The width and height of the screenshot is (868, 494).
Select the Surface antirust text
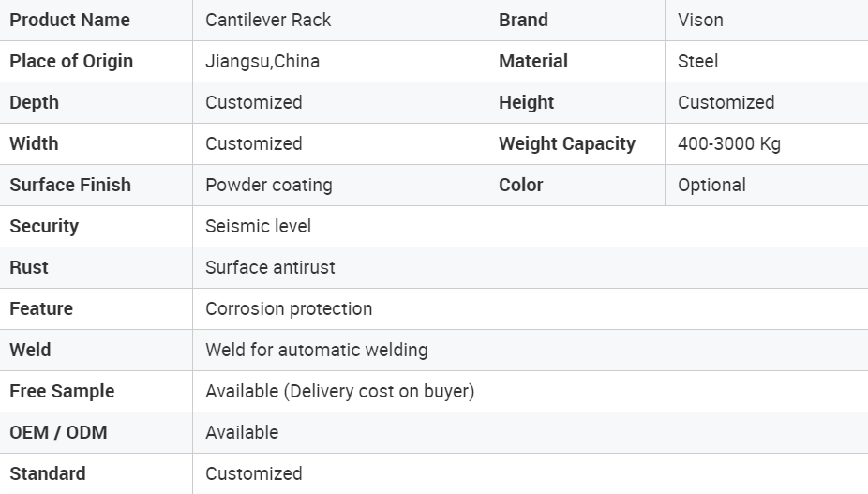270,267
